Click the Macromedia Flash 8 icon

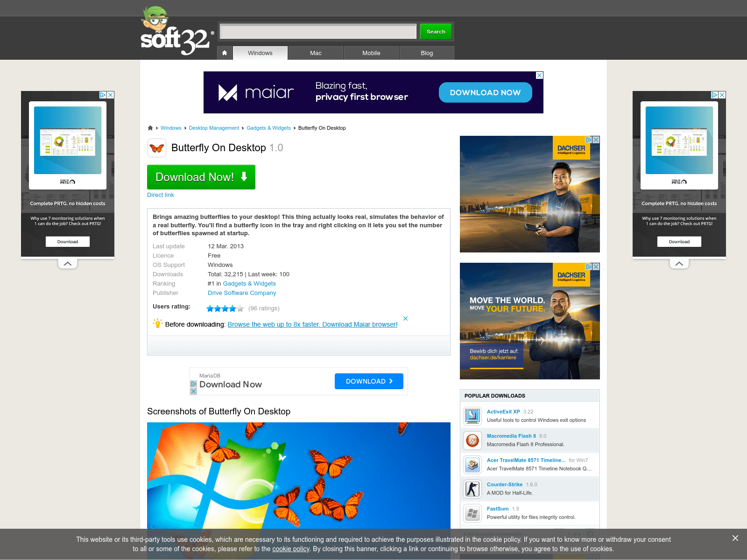pos(472,440)
